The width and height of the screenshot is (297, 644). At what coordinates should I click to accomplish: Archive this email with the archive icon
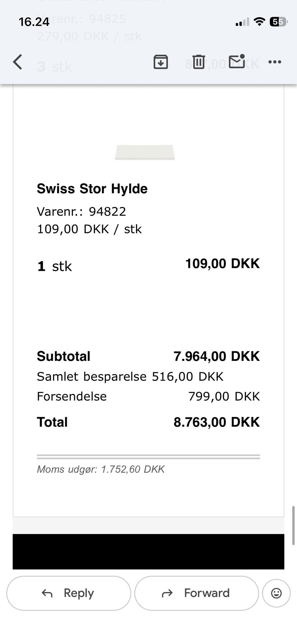[x=161, y=62]
